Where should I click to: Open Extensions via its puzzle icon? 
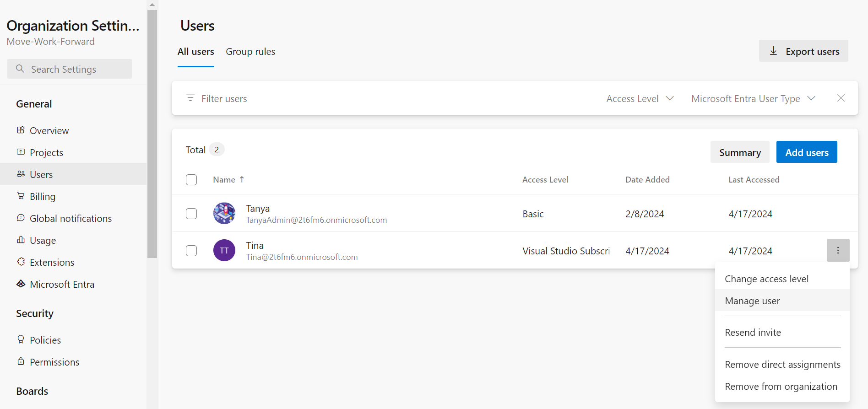click(x=21, y=262)
